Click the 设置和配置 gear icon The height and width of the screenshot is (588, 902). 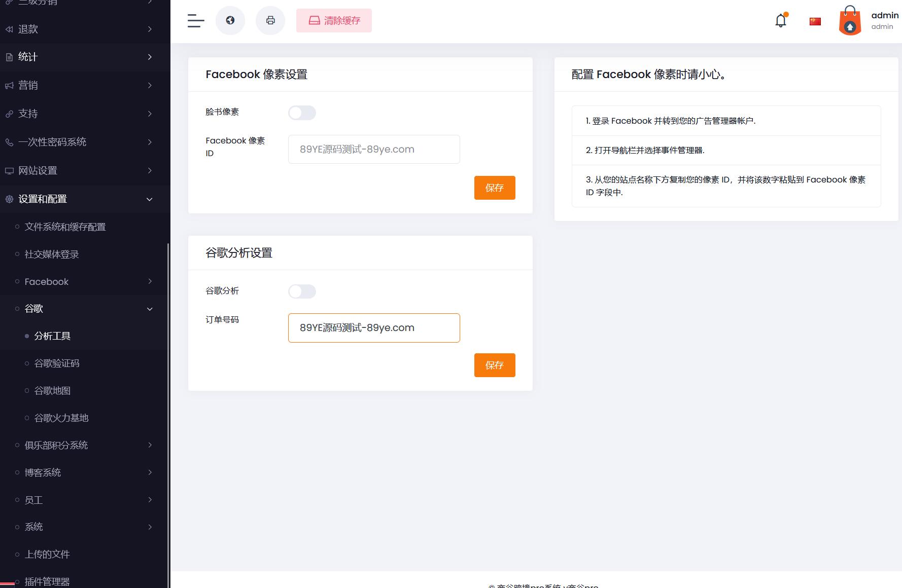pyautogui.click(x=9, y=199)
